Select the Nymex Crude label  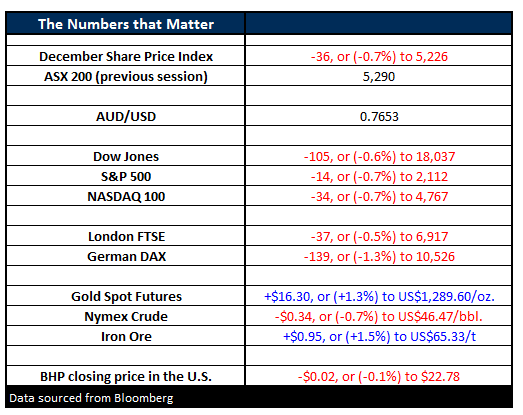click(x=126, y=317)
